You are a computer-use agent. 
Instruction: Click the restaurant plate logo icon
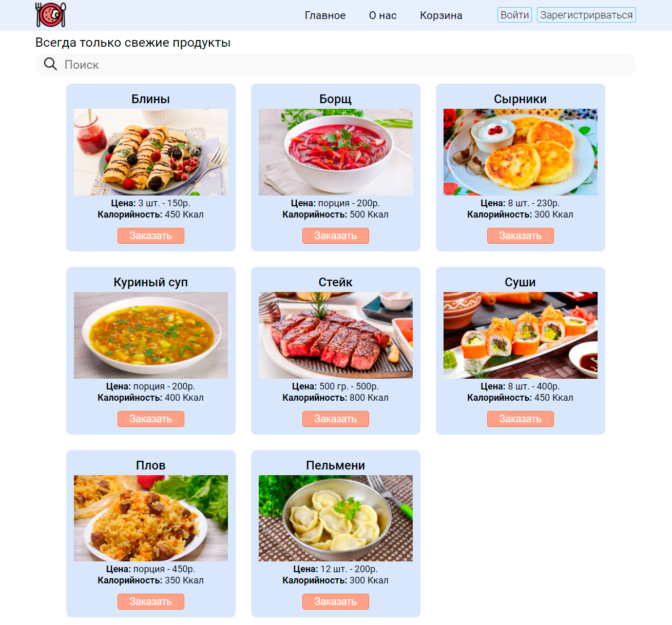click(51, 15)
